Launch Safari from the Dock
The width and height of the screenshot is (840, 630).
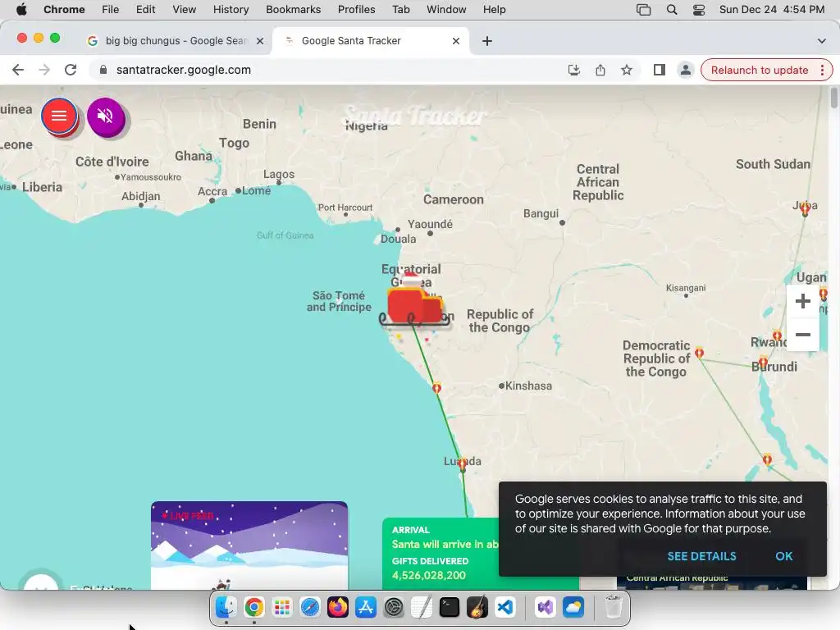(309, 608)
